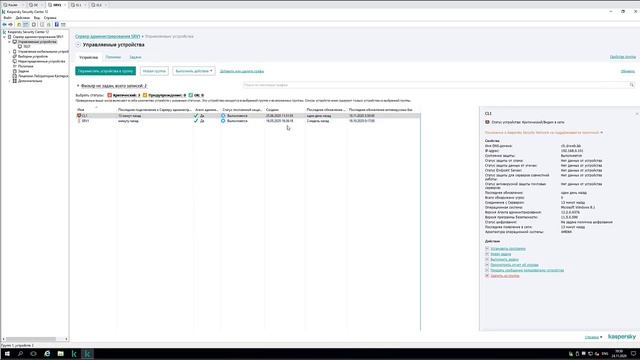Switch to the Политики tab
The height and width of the screenshot is (360, 640).
(113, 57)
